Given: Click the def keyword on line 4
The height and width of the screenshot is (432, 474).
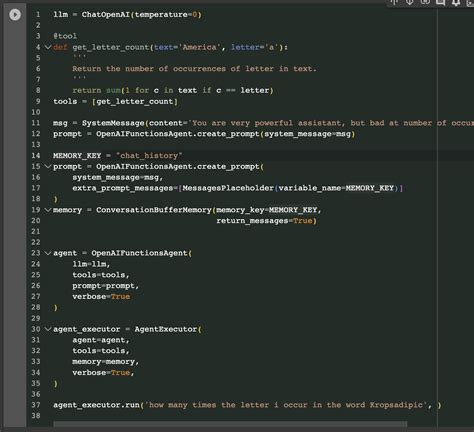Looking at the screenshot, I should [x=60, y=47].
